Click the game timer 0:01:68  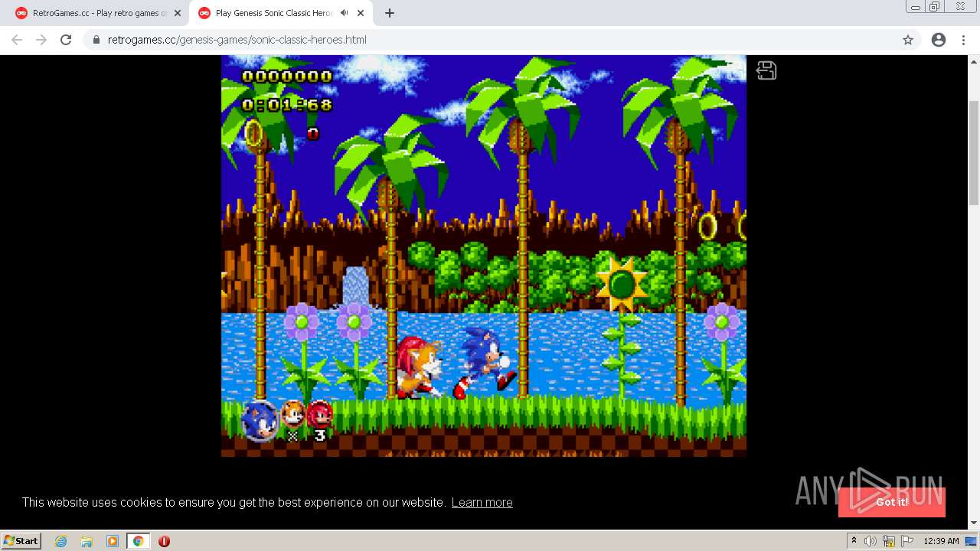point(287,105)
